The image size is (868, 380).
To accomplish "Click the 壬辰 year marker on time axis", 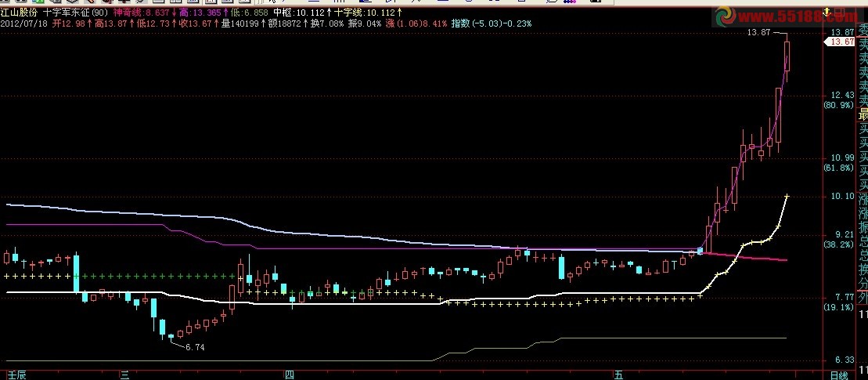I will 16,375.
